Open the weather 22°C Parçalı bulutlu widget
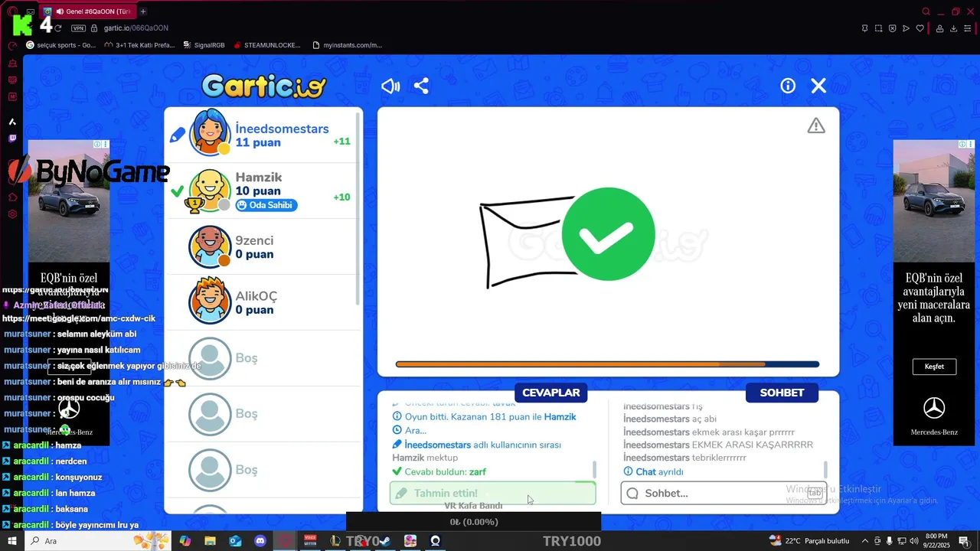 pos(811,541)
